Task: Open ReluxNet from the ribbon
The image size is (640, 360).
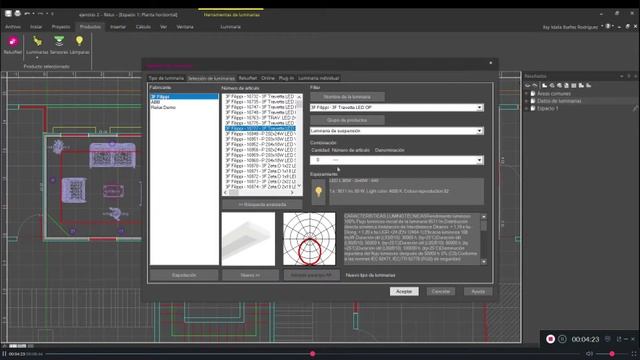Action: (x=12, y=45)
